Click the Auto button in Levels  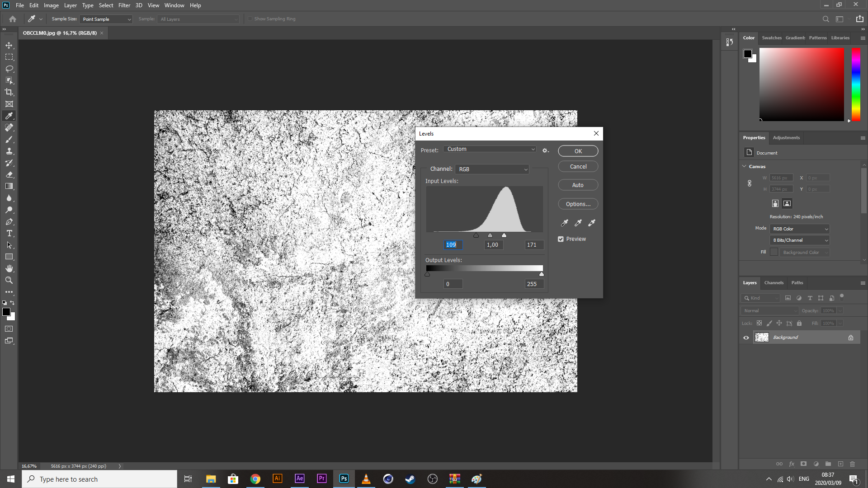click(x=578, y=185)
